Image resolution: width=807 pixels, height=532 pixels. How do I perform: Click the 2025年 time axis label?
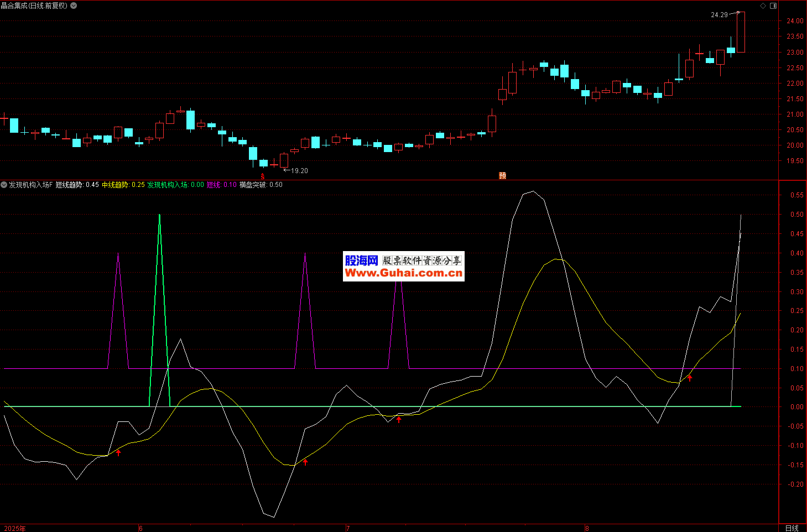[x=14, y=528]
